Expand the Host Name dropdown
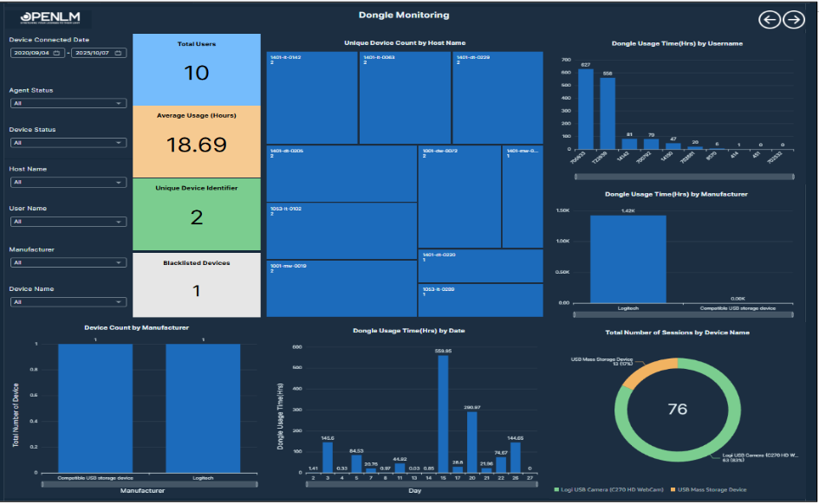The height and width of the screenshot is (504, 819). (68, 183)
